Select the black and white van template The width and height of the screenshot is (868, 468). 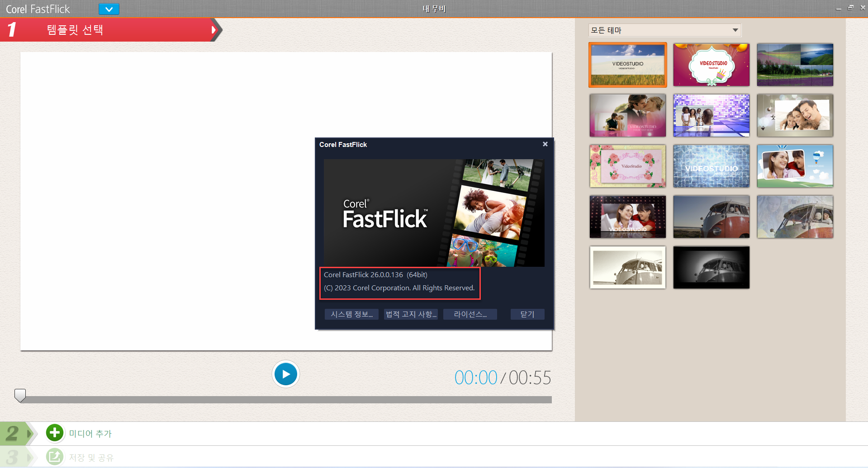point(711,267)
